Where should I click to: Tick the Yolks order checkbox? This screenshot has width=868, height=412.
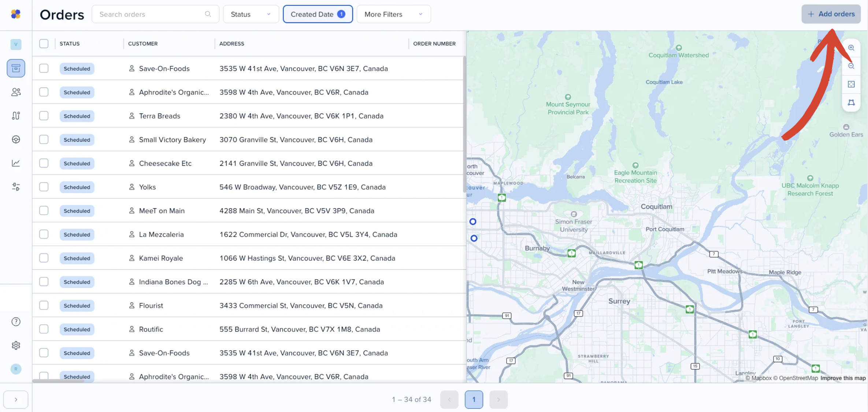point(44,187)
